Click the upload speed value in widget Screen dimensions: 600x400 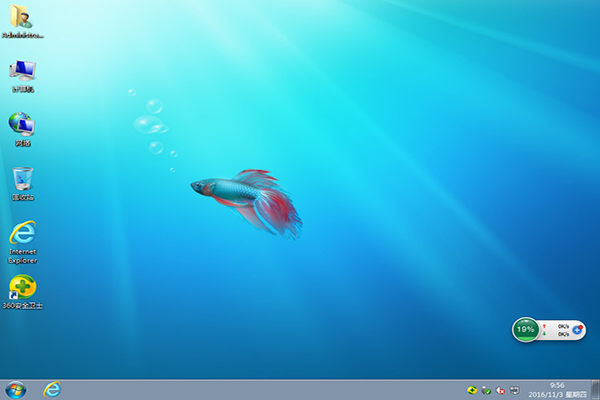tap(563, 326)
